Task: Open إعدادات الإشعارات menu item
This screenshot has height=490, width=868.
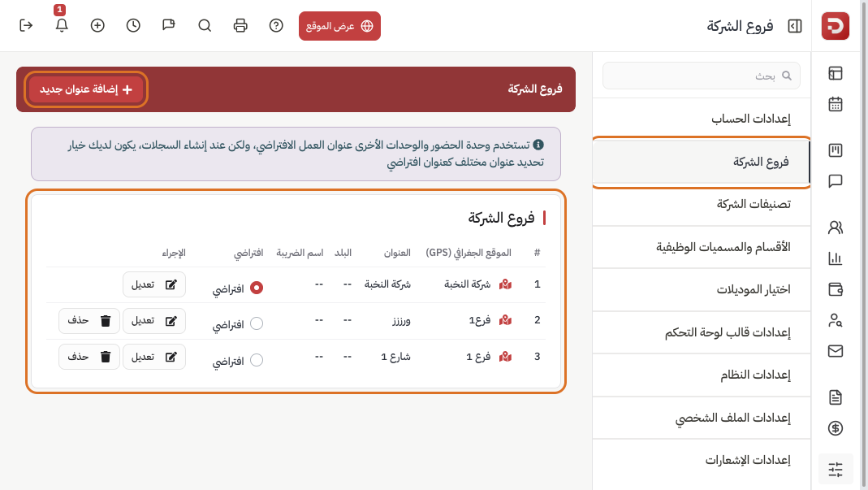Action: 702,460
